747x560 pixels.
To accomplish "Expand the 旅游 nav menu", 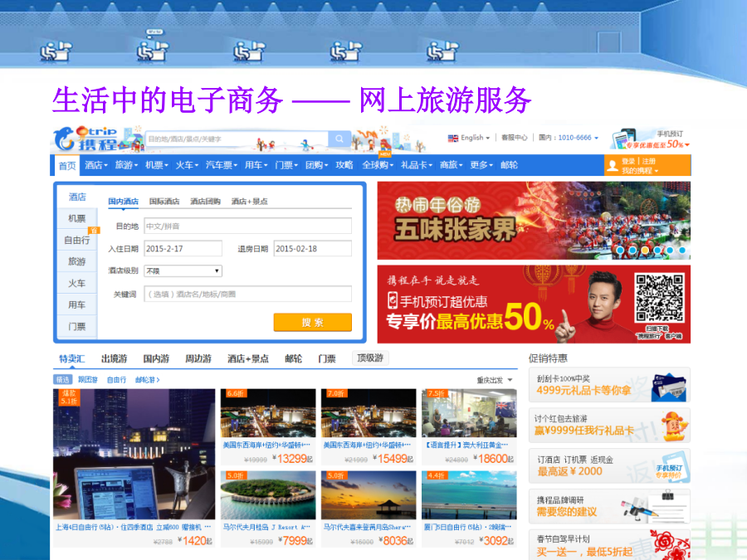I will point(126,165).
